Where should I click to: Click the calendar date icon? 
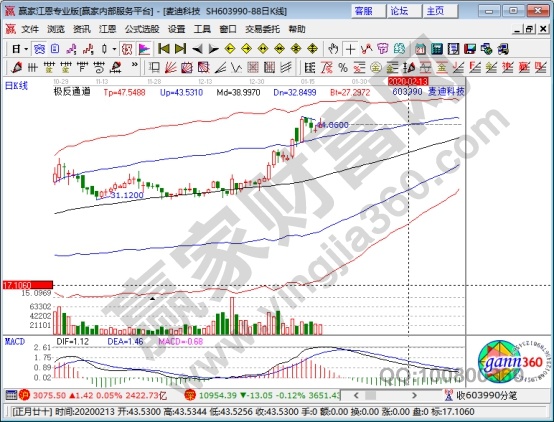coord(420,49)
